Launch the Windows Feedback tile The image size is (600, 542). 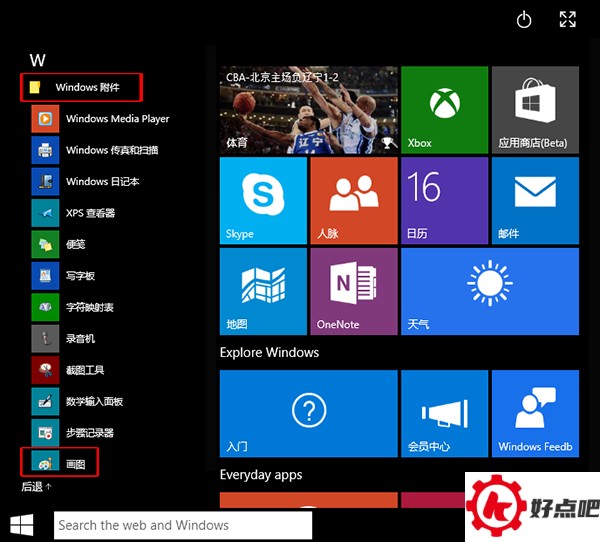point(535,413)
